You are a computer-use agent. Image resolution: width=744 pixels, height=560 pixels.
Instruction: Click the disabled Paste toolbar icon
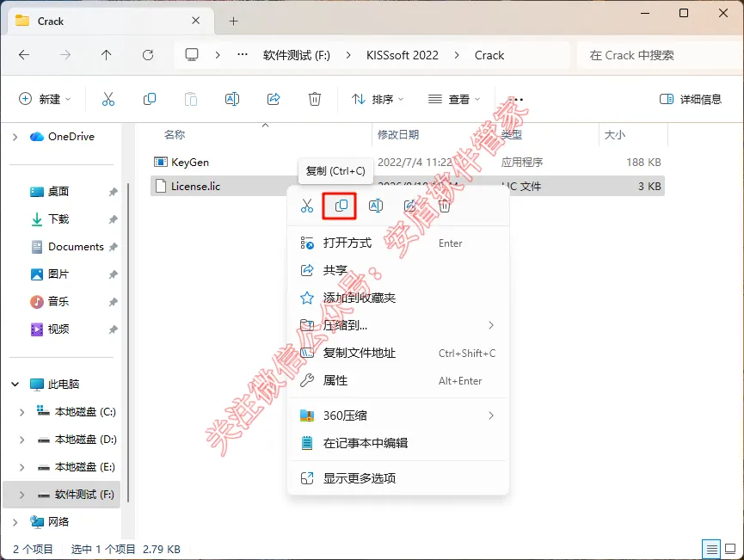191,99
